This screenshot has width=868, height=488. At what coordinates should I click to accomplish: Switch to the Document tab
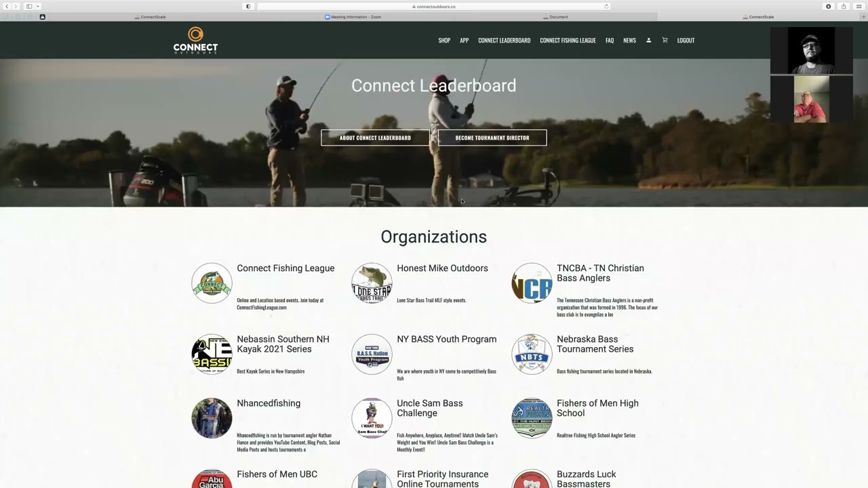coord(555,17)
